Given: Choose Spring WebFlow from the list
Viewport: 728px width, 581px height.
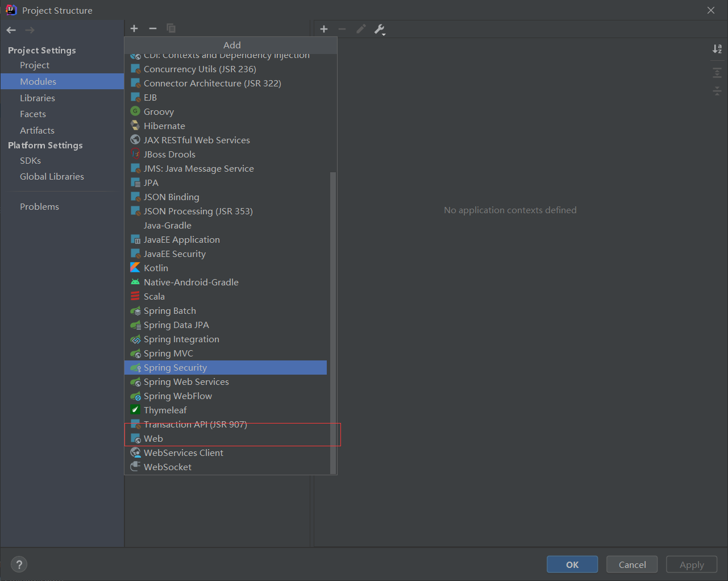Looking at the screenshot, I should 226,396.
